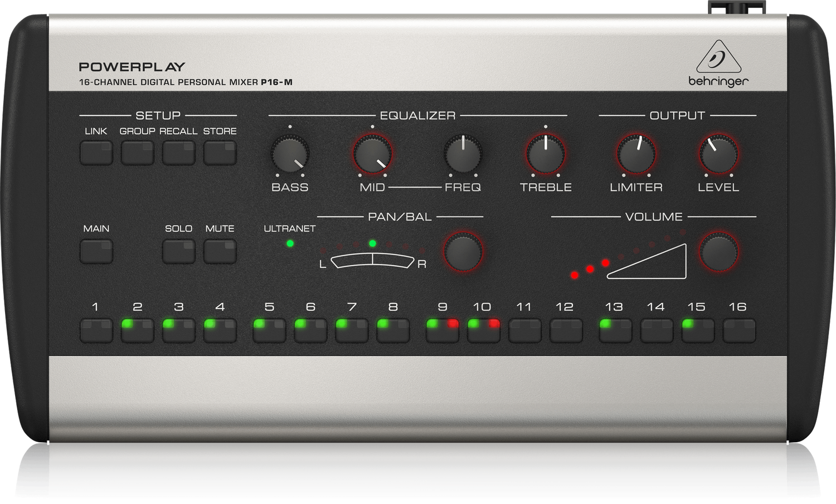Image resolution: width=836 pixels, height=504 pixels.
Task: Enable SOLO mode
Action: 179,252
